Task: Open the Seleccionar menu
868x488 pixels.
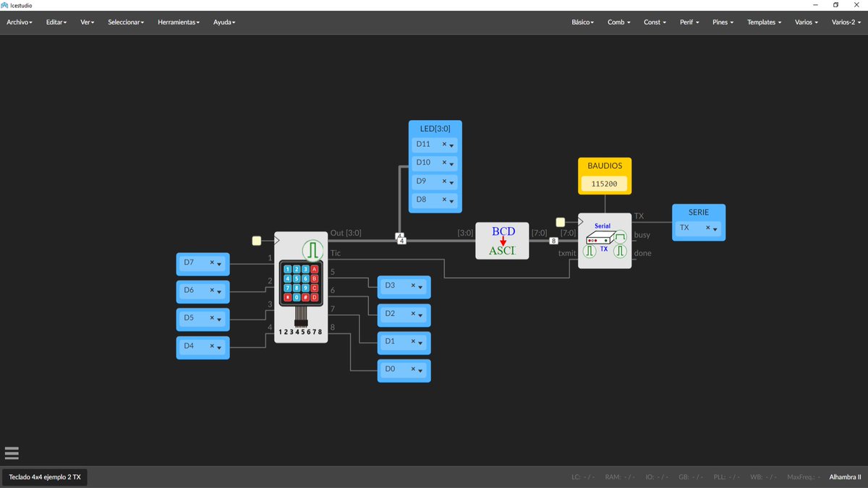Action: pyautogui.click(x=126, y=22)
